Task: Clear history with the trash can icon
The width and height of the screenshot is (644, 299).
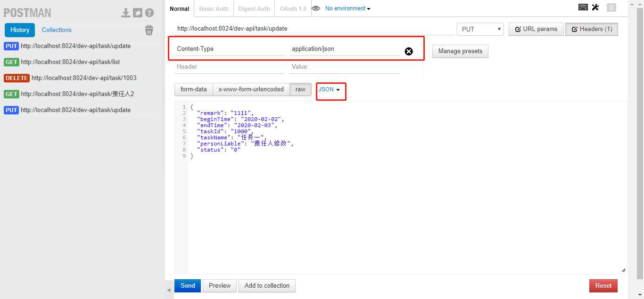Action: pyautogui.click(x=149, y=30)
